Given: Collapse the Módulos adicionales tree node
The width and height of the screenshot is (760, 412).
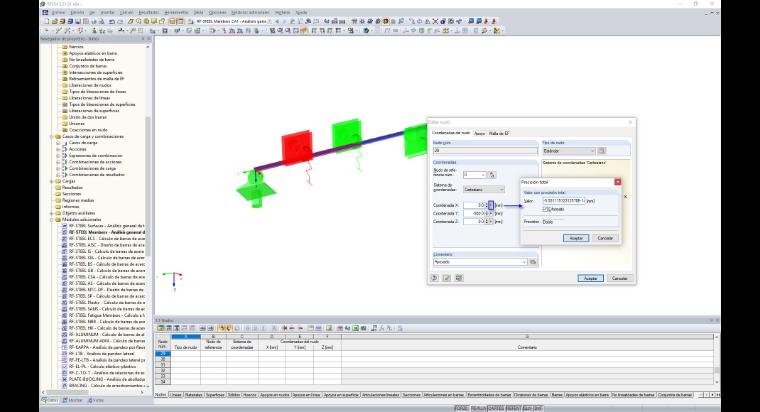Looking at the screenshot, I should [51, 220].
